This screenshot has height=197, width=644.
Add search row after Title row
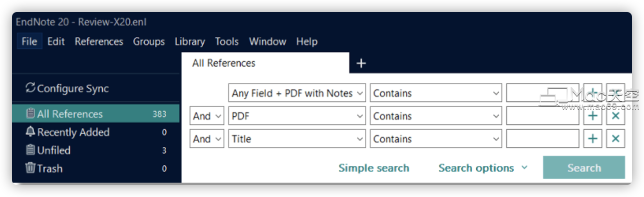tap(593, 139)
